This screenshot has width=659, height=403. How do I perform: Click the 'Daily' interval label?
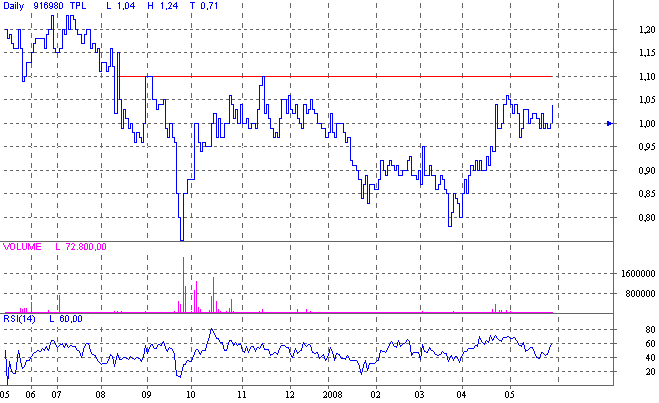[x=13, y=6]
